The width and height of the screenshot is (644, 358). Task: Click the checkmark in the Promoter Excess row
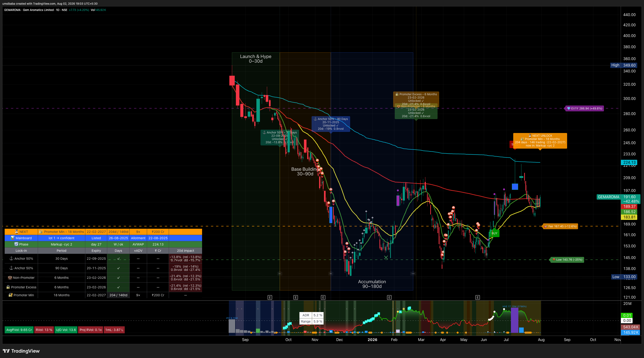(x=118, y=287)
